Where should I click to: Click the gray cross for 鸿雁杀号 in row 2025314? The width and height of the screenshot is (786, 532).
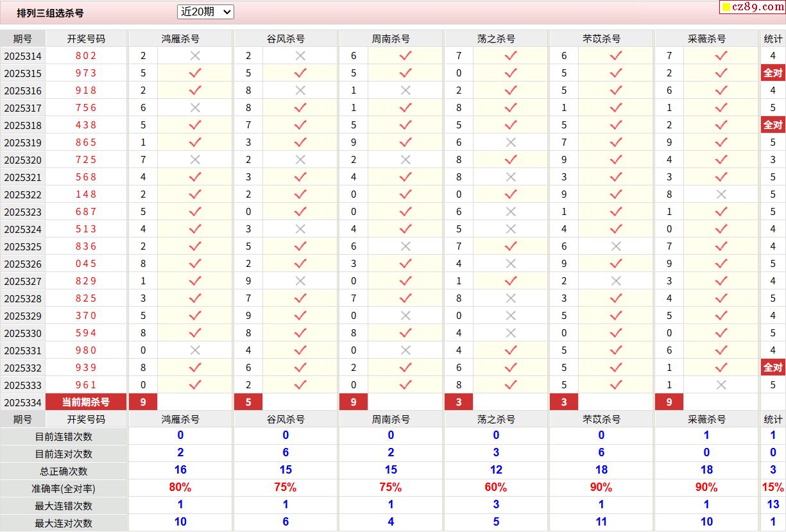point(195,56)
